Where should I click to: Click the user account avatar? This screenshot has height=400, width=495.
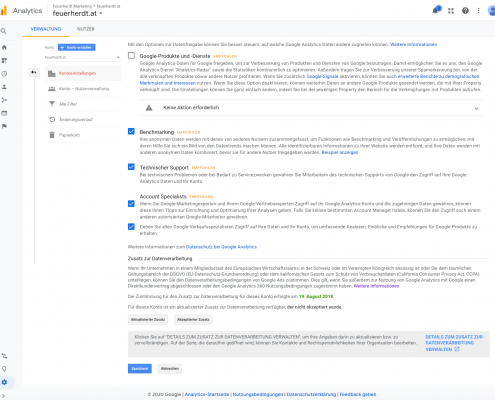(x=491, y=11)
